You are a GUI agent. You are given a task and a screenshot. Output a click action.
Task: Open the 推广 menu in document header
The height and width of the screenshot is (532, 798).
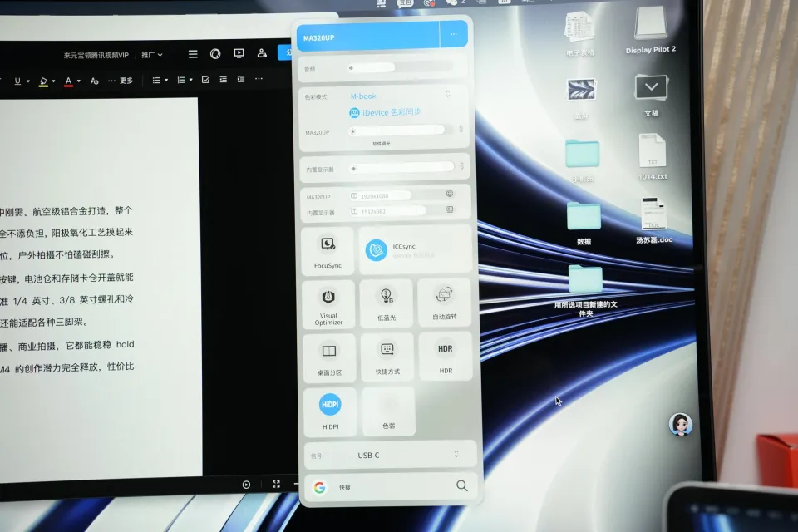[151, 55]
